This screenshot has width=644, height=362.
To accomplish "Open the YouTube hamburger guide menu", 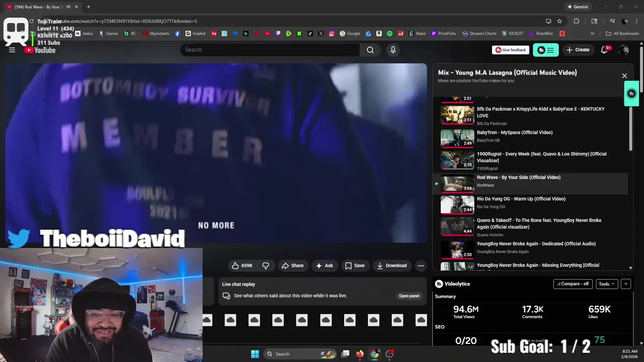I will (x=12, y=50).
